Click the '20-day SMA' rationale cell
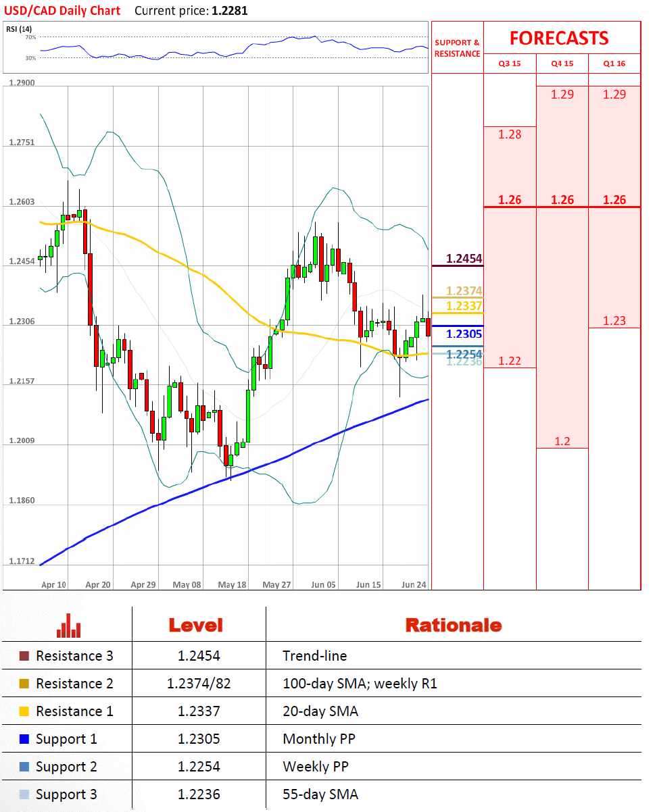655x812 pixels. tap(320, 712)
